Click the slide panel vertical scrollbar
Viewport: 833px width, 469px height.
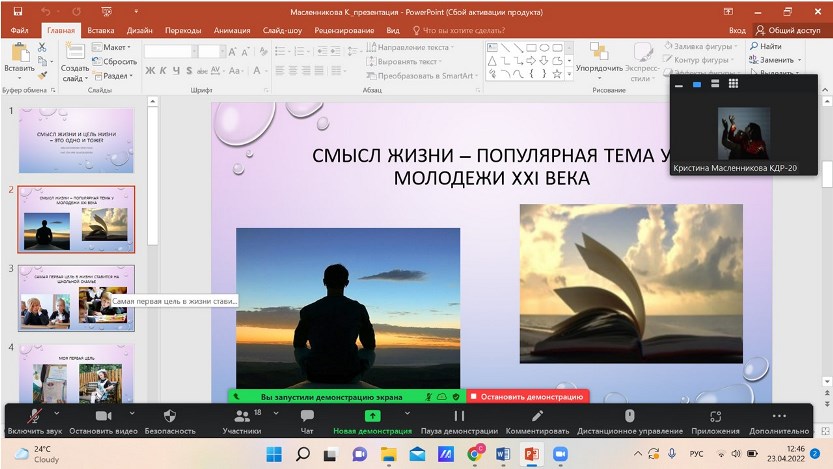tap(153, 170)
